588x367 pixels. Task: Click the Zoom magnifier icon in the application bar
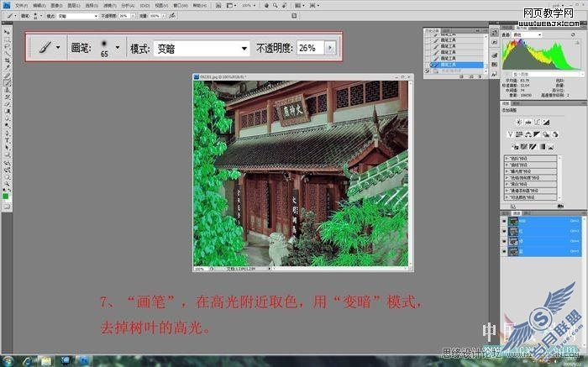tap(276, 6)
